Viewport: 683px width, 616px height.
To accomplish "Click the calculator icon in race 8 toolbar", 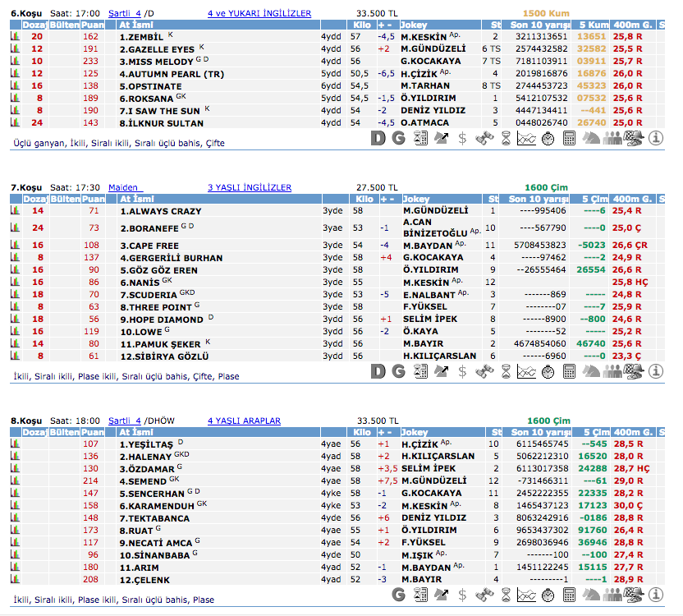I will (x=569, y=594).
